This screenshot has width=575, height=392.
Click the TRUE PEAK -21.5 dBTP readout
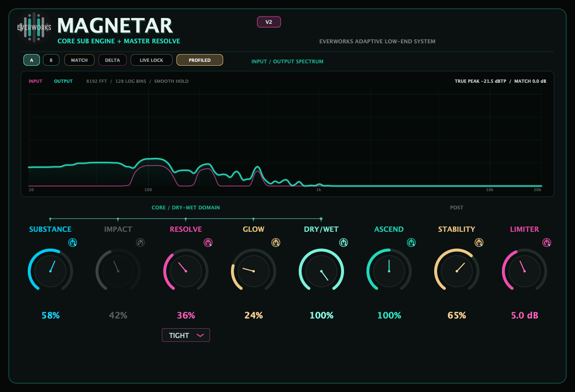pos(480,81)
